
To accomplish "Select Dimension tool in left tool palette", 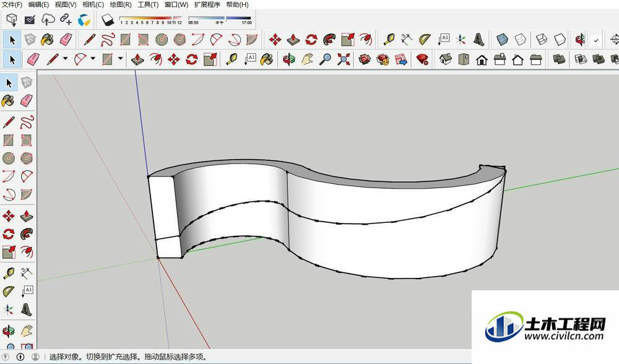I will pos(27,273).
